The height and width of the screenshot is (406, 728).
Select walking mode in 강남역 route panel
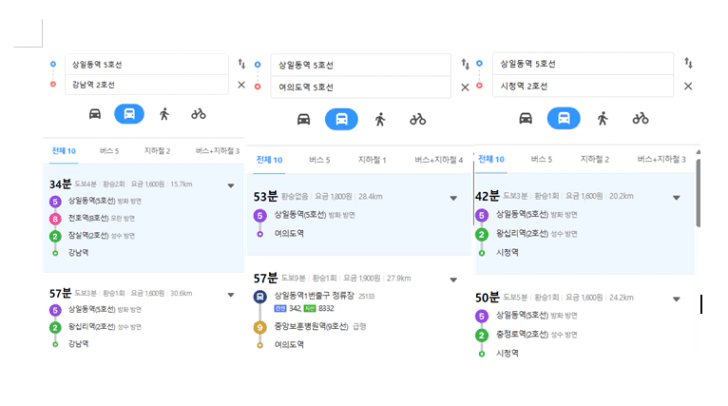[164, 114]
